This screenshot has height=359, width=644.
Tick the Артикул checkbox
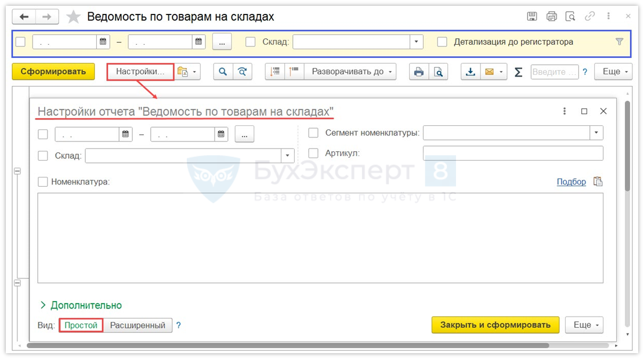pos(313,153)
